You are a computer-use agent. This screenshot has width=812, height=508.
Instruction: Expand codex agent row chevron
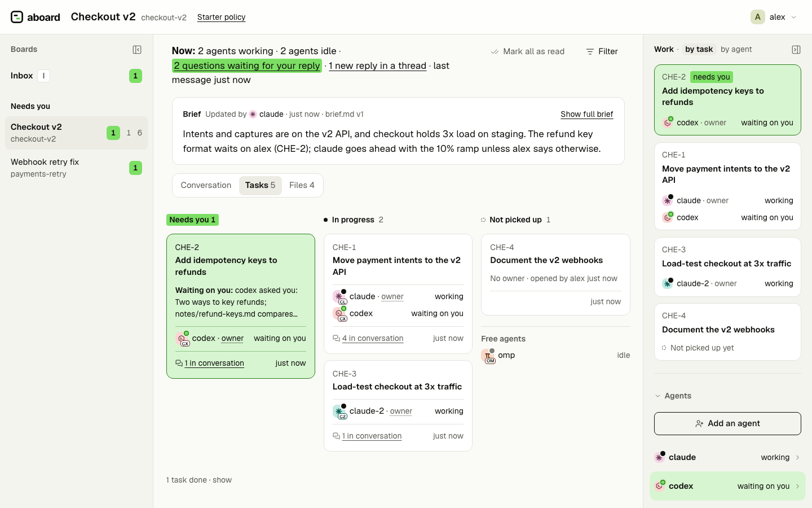[x=797, y=487]
